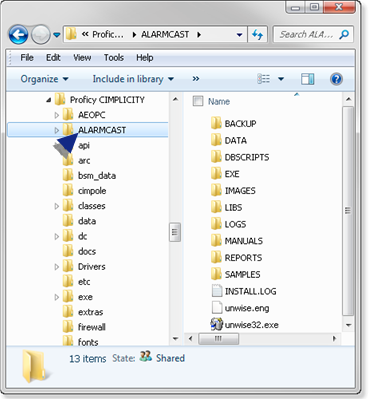Open the Organize dropdown
370x399 pixels.
pyautogui.click(x=44, y=79)
